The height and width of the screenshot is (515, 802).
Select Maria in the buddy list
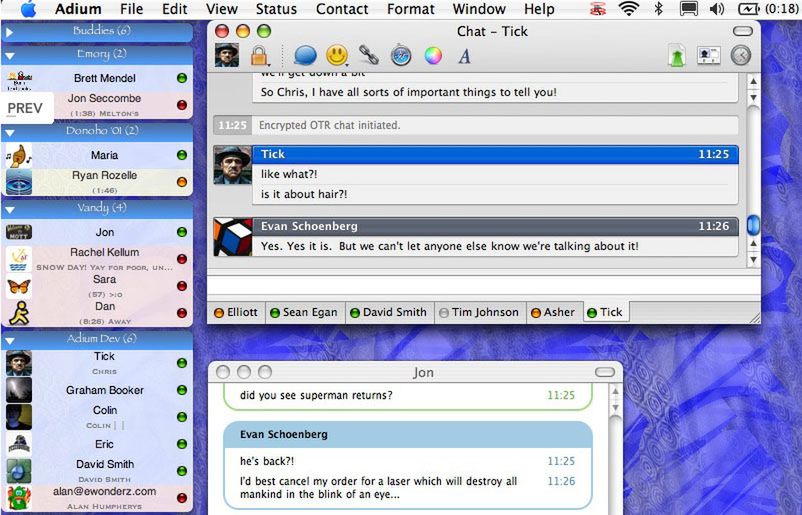(x=97, y=155)
